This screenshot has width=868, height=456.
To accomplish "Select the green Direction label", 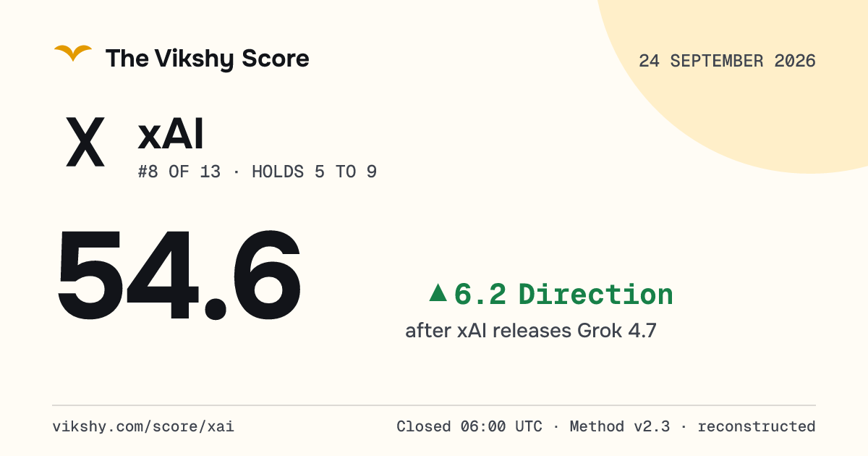I will click(596, 295).
